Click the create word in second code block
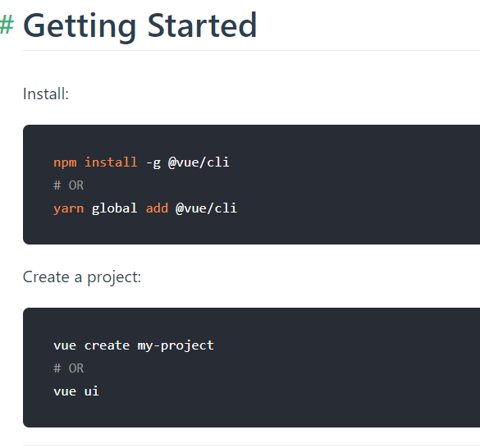This screenshot has width=480, height=448. 107,345
